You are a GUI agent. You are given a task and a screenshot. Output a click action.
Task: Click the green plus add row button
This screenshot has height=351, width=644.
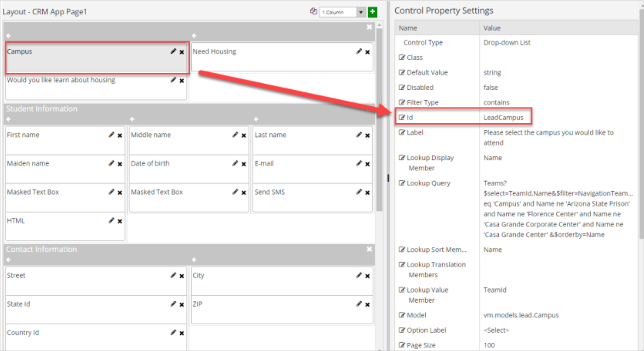[x=372, y=12]
